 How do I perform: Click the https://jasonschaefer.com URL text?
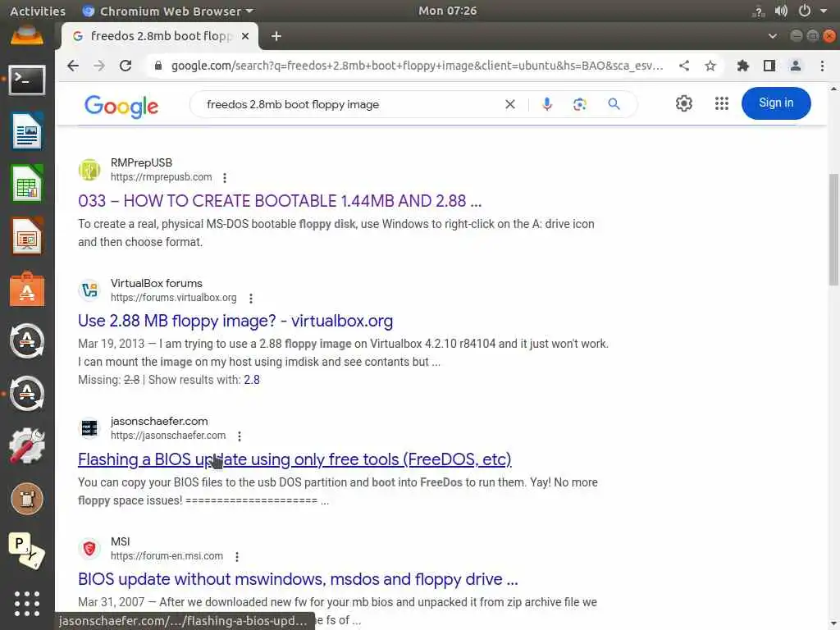point(168,436)
